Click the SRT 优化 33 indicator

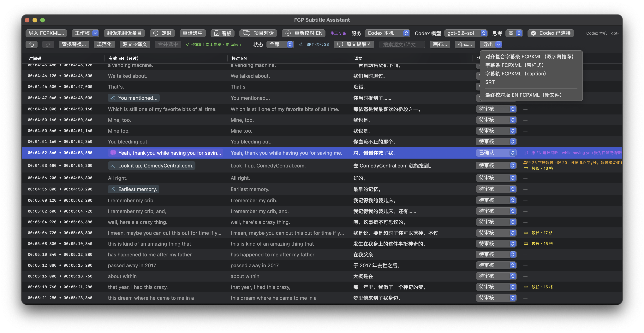pyautogui.click(x=314, y=44)
